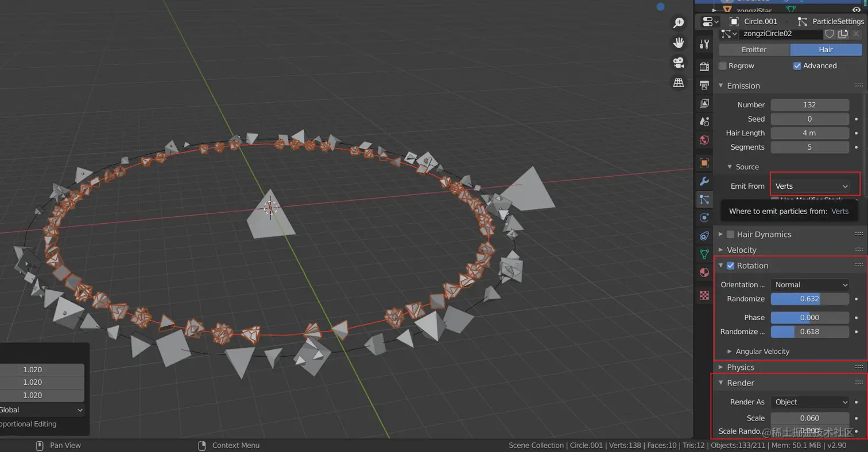This screenshot has width=868, height=452.
Task: Enable the Hair Dynamics checkbox
Action: (730, 234)
